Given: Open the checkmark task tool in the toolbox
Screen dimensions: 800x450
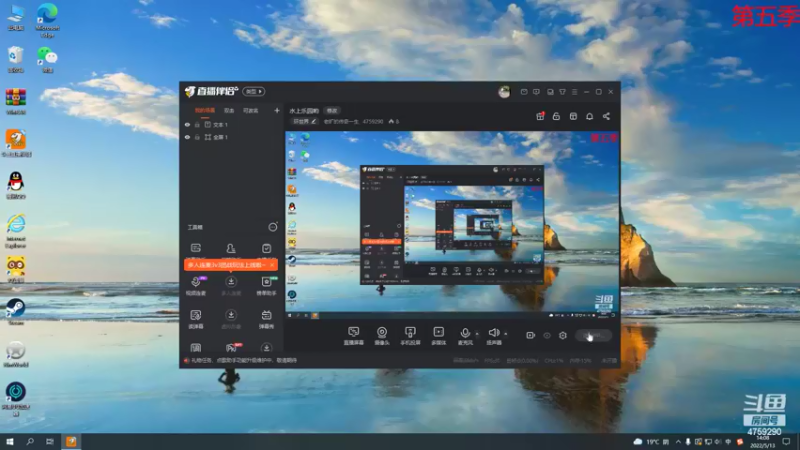Looking at the screenshot, I should point(266,248).
